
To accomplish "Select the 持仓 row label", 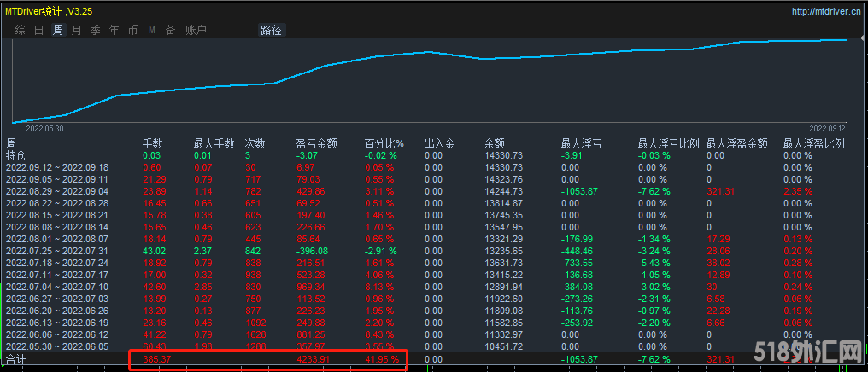I will point(16,156).
